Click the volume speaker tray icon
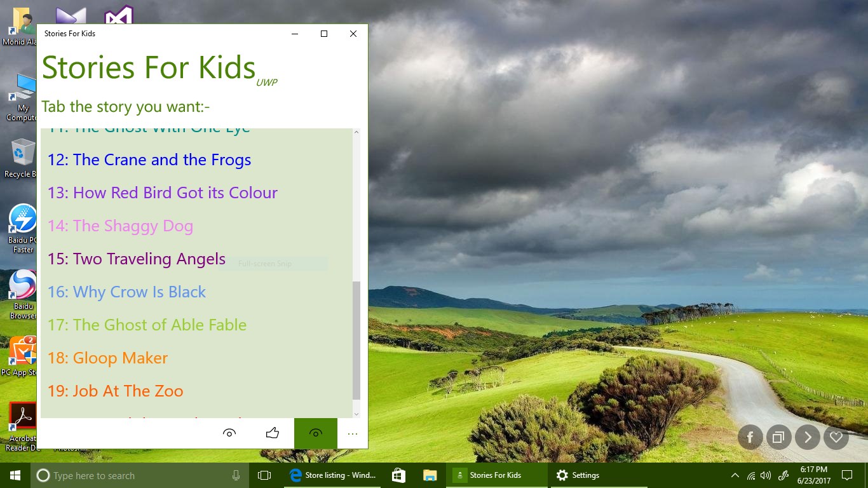 click(766, 475)
